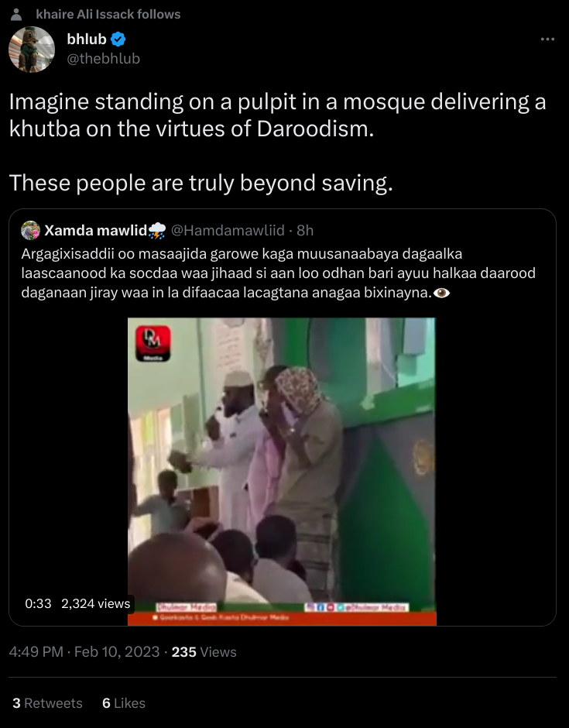
Task: Open the bhlub display name
Action: [x=87, y=39]
